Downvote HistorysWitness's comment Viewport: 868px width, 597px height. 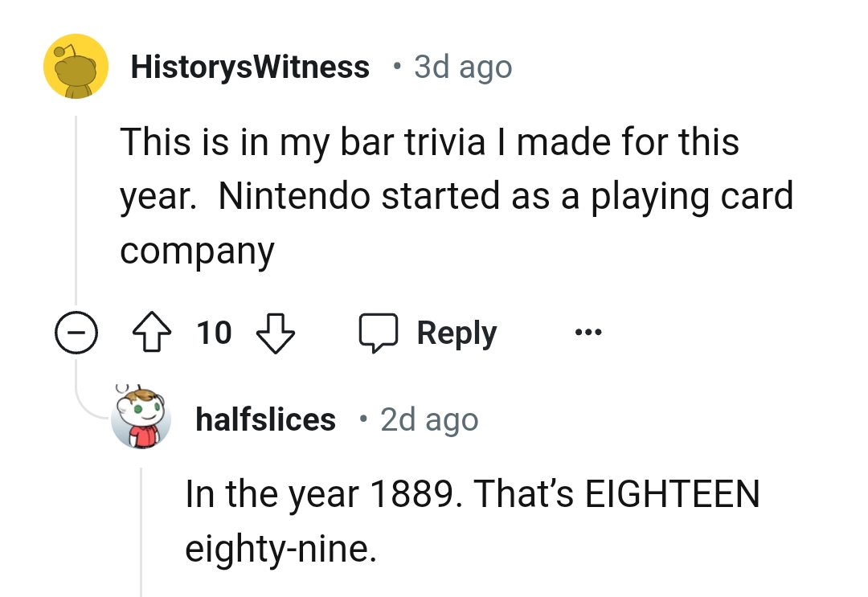(276, 332)
